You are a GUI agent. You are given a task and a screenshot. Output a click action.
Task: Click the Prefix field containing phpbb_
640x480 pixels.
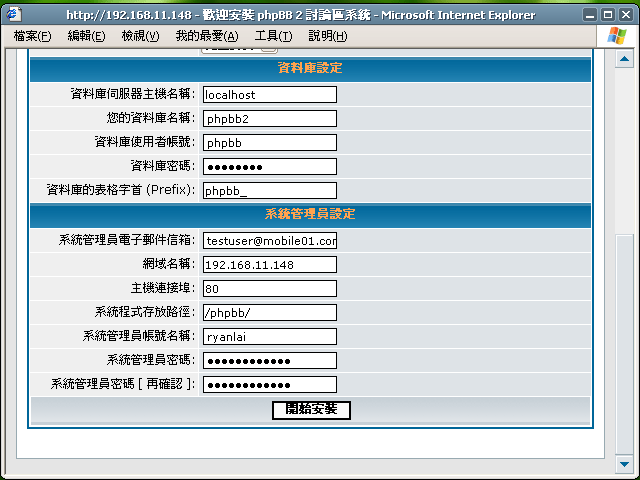pyautogui.click(x=270, y=191)
